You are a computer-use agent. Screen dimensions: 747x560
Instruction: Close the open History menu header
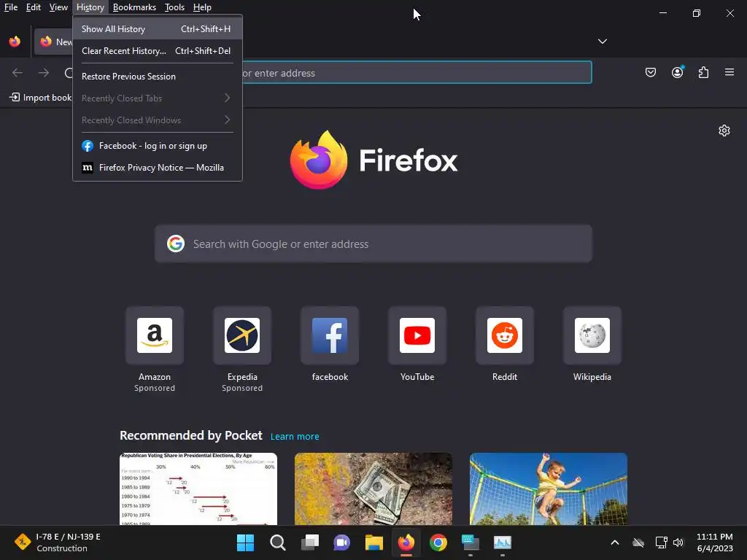(90, 7)
